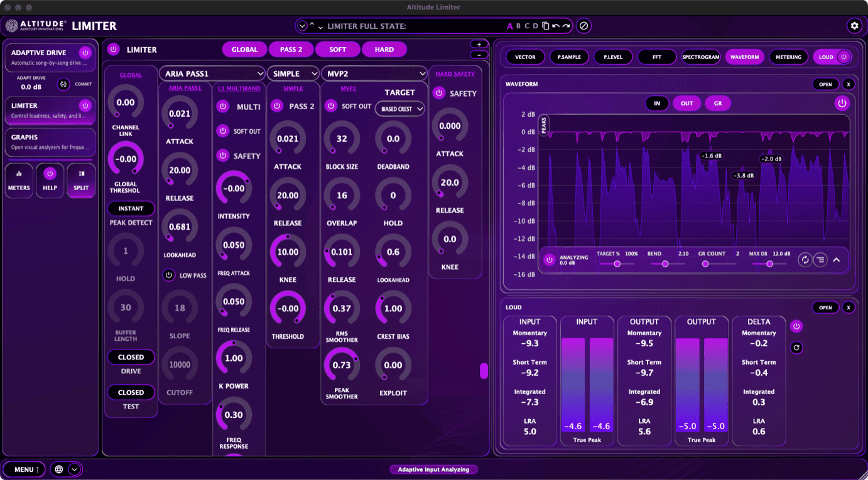
Task: Click the Adapt Drive sync icon beside Commit
Action: [x=63, y=84]
